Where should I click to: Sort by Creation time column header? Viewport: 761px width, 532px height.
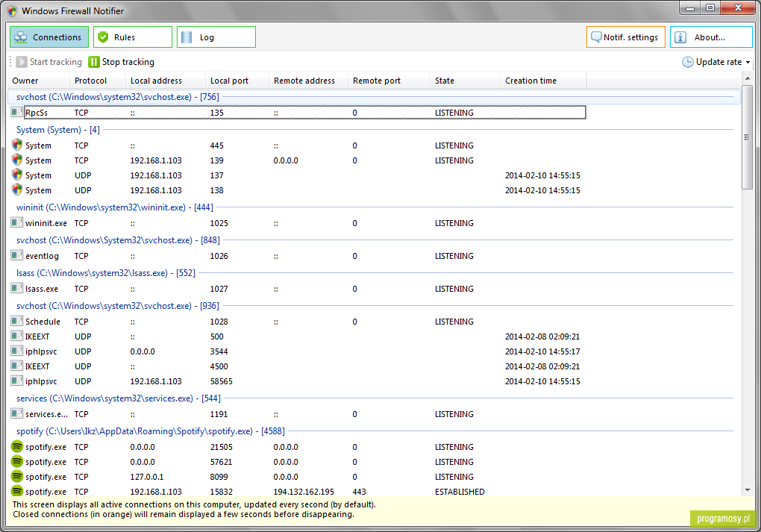coord(544,81)
